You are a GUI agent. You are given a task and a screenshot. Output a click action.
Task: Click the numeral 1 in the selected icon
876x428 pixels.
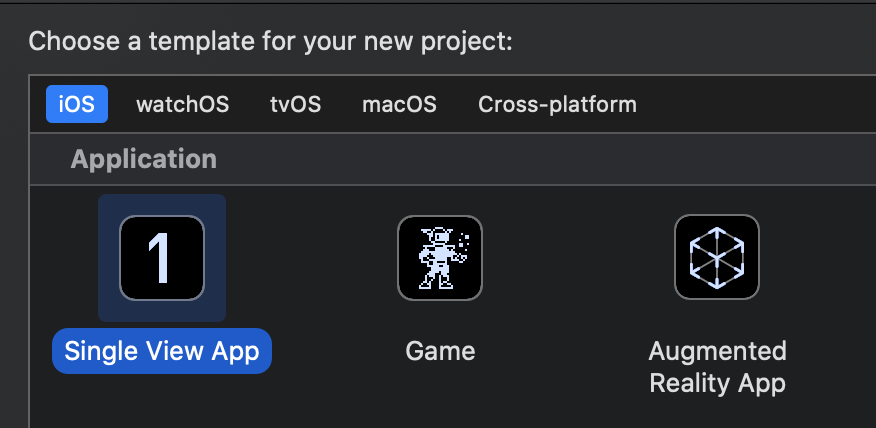click(x=161, y=258)
